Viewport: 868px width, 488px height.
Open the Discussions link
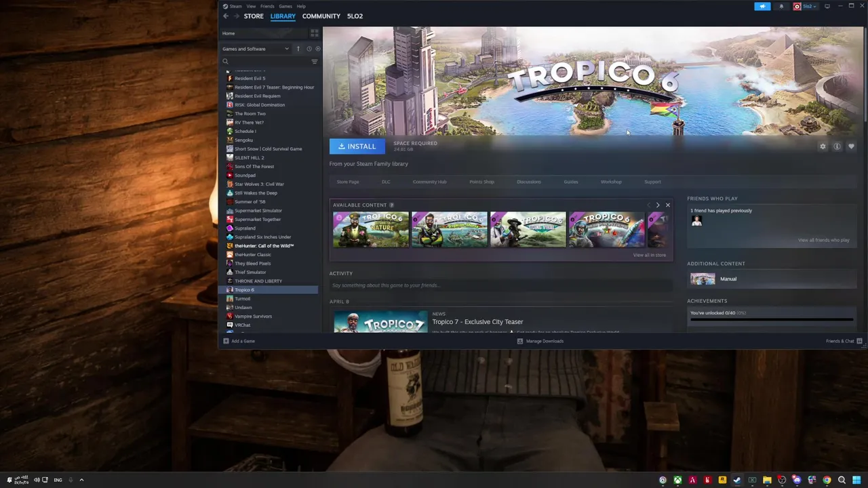(529, 182)
